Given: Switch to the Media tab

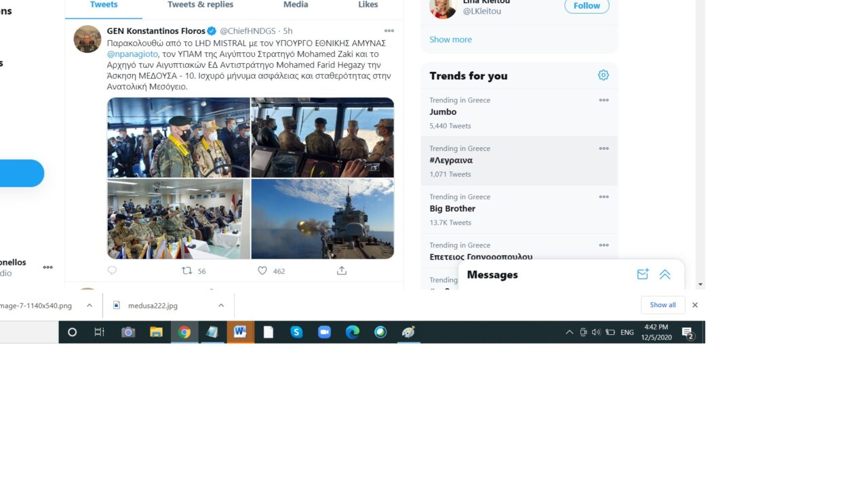Looking at the screenshot, I should click(295, 5).
